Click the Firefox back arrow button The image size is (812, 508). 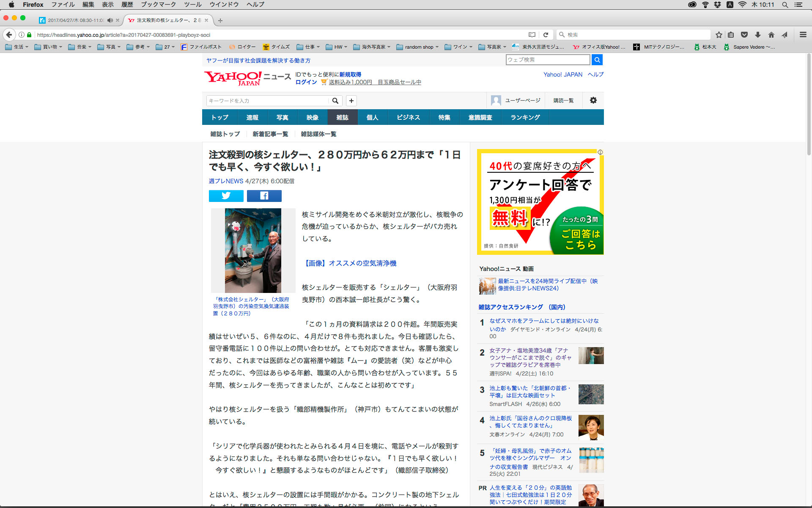[x=9, y=35]
